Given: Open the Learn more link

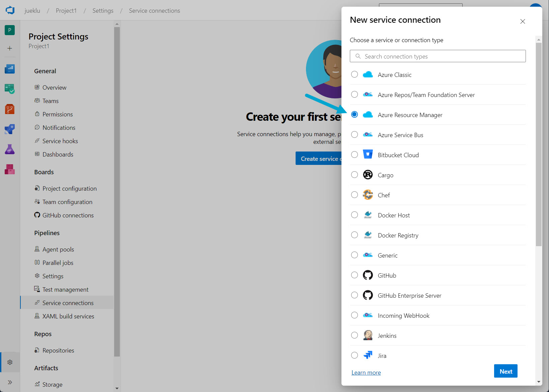Looking at the screenshot, I should [366, 373].
